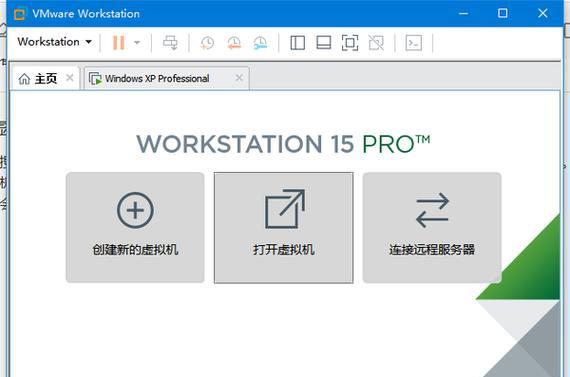The width and height of the screenshot is (570, 377).
Task: Enter full screen mode icon
Action: pyautogui.click(x=350, y=43)
